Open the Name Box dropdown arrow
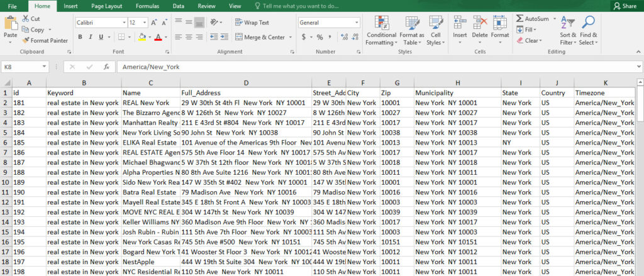Screen dimensions: 644x276 coord(45,67)
